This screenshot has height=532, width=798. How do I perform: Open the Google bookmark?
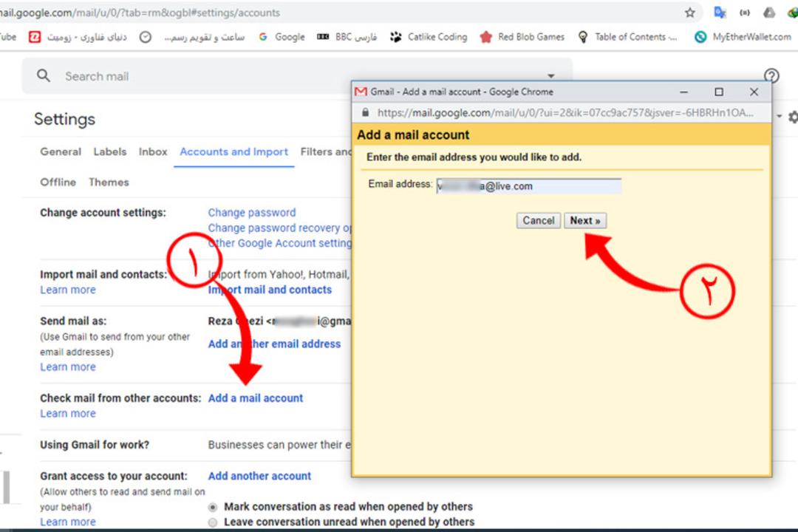[282, 37]
